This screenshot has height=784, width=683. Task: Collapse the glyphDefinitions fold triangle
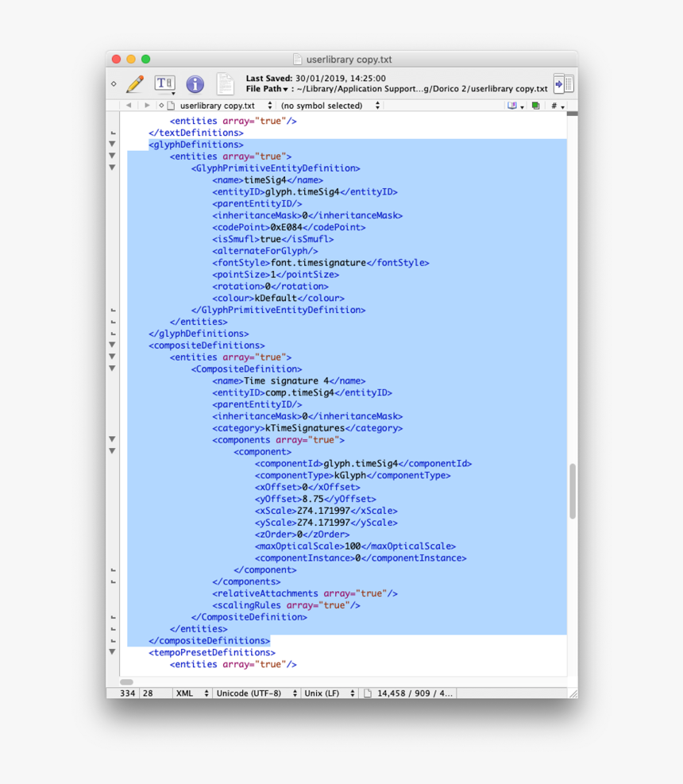tap(112, 145)
